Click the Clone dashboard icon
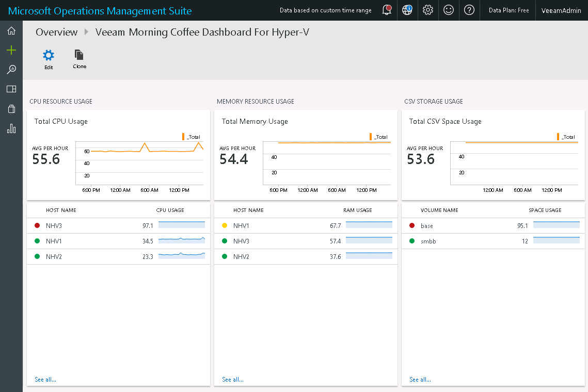 click(x=79, y=55)
